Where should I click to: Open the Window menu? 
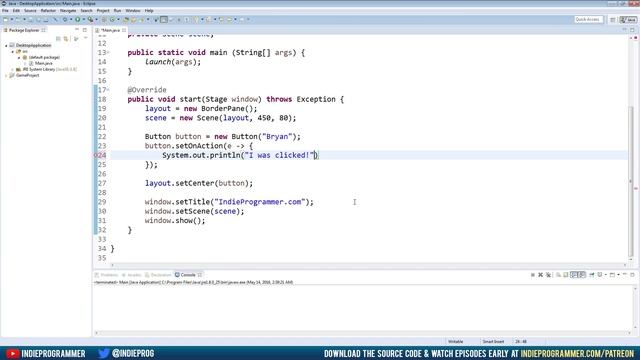133,11
